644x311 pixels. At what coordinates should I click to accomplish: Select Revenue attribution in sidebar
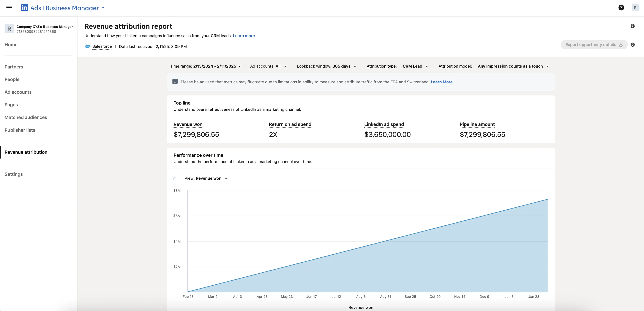(26, 152)
